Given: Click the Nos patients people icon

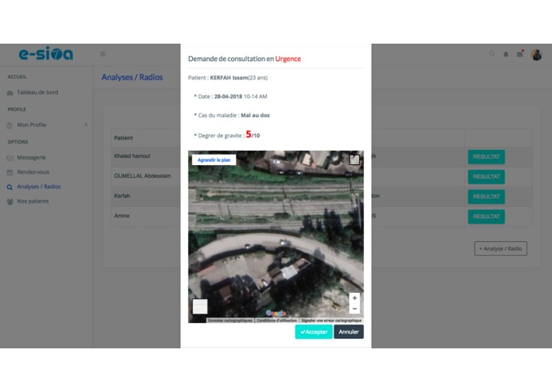Looking at the screenshot, I should 10,202.
